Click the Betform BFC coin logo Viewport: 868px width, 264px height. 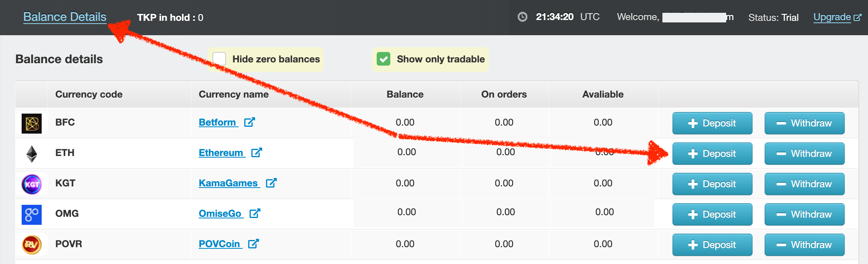coord(32,124)
